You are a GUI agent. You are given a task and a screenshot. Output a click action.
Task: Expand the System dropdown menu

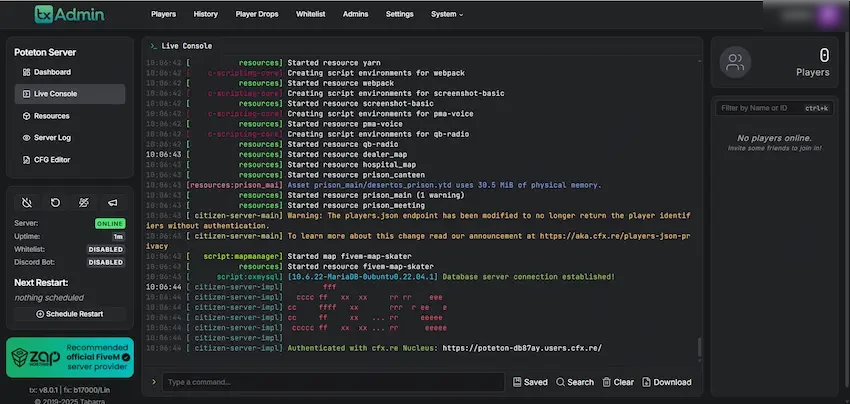[x=447, y=14]
